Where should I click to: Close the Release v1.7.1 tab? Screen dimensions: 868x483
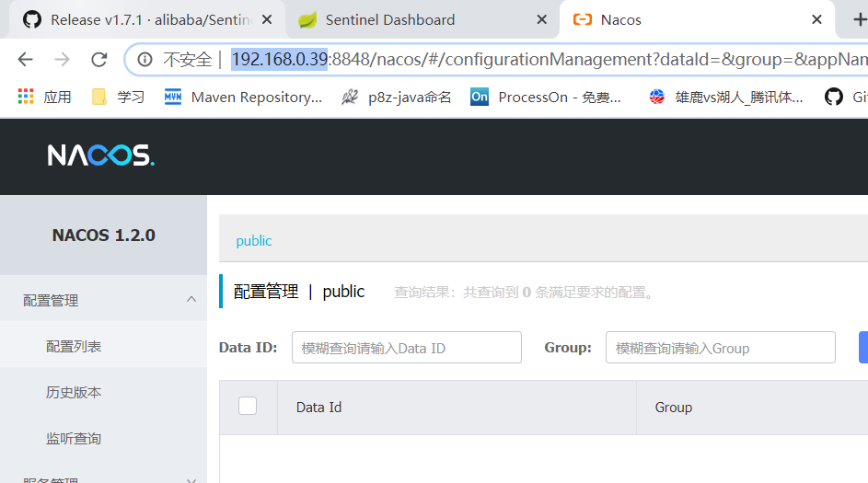pyautogui.click(x=267, y=20)
